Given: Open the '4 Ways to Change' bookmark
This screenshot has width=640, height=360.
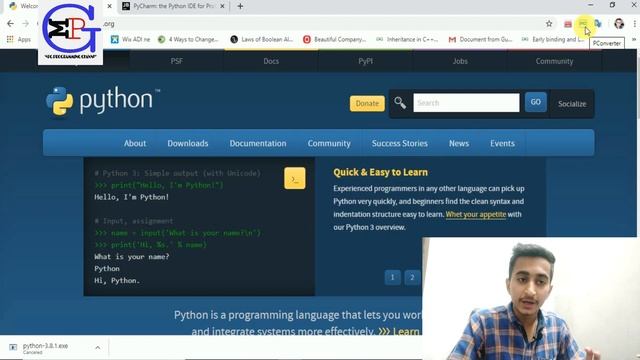Looking at the screenshot, I should pos(188,39).
